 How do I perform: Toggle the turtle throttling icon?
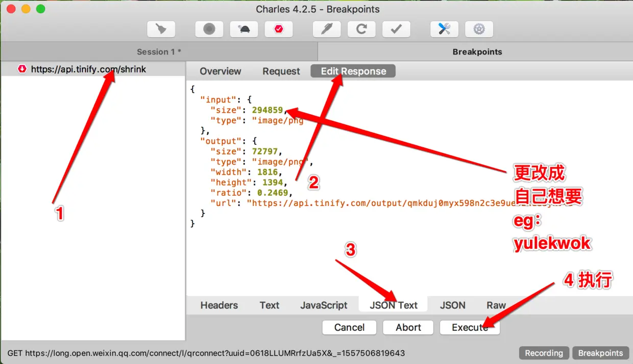pos(244,29)
